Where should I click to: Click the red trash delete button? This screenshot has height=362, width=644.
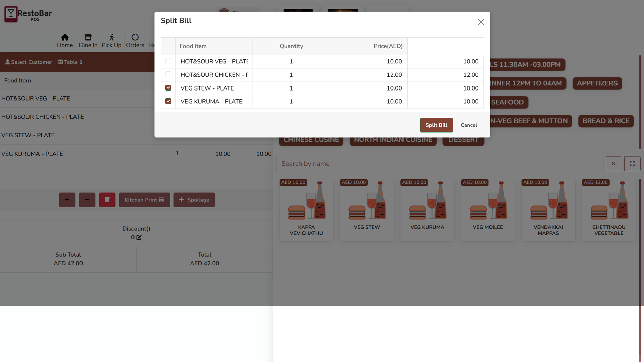[107, 200]
